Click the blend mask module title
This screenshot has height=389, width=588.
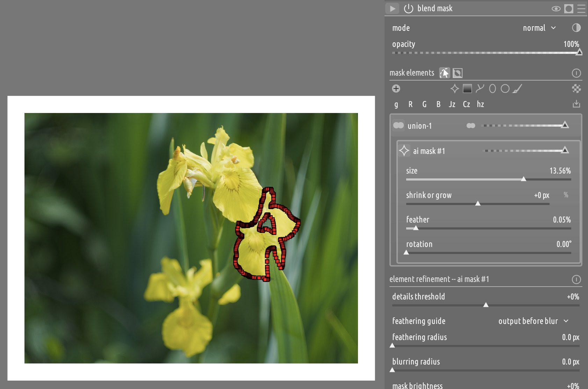435,8
